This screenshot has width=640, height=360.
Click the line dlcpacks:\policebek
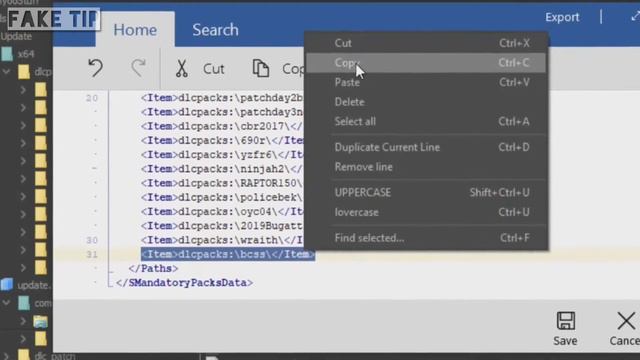pyautogui.click(x=222, y=197)
